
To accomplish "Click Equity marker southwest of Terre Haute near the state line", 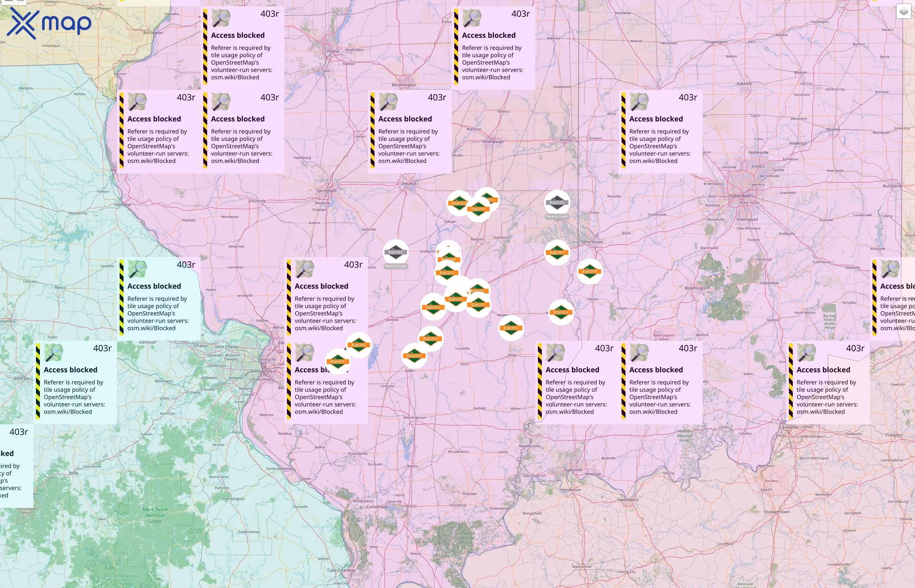I will [x=590, y=271].
